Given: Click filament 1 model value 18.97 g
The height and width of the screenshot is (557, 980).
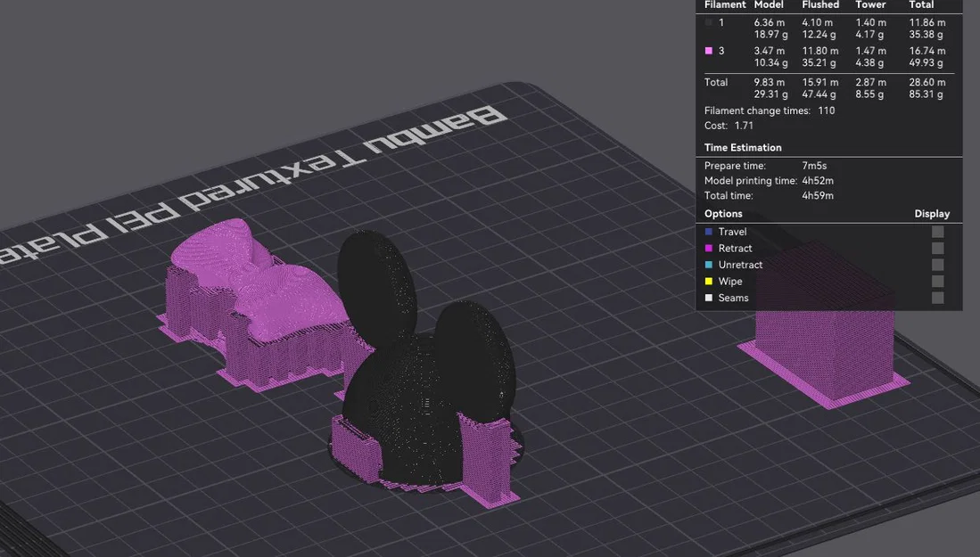Looking at the screenshot, I should point(770,35).
